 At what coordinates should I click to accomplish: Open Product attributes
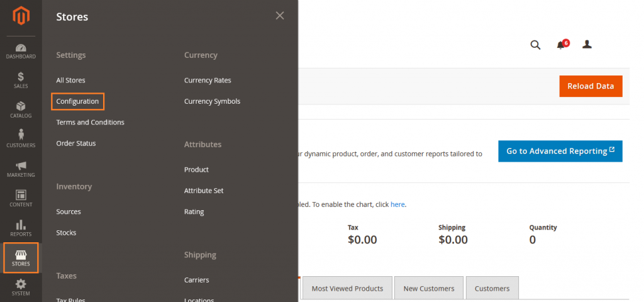(x=196, y=169)
